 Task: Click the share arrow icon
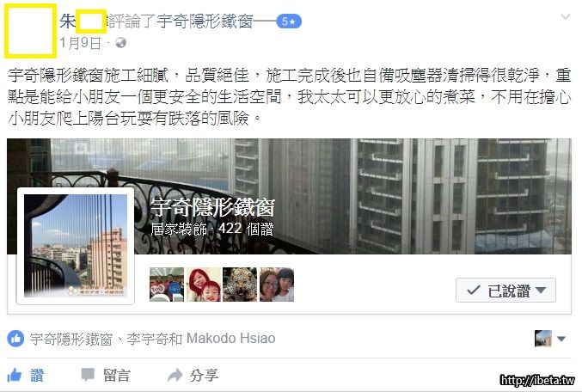(x=175, y=375)
